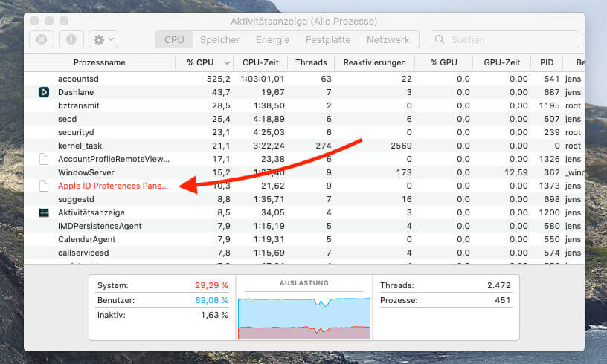
Task: Sort by PID column header
Action: [547, 62]
